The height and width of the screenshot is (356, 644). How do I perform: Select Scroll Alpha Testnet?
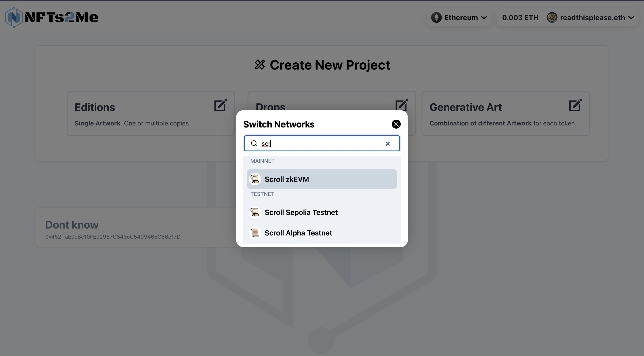[322, 233]
